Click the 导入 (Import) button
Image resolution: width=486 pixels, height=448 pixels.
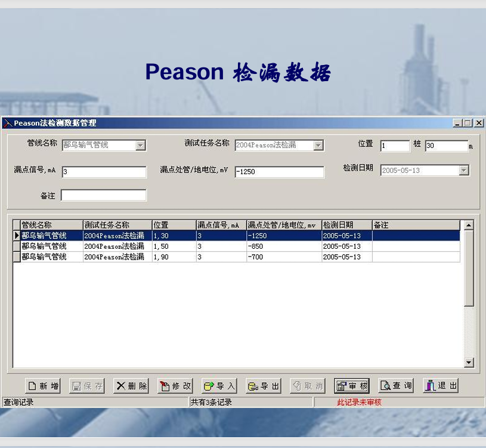click(x=219, y=386)
